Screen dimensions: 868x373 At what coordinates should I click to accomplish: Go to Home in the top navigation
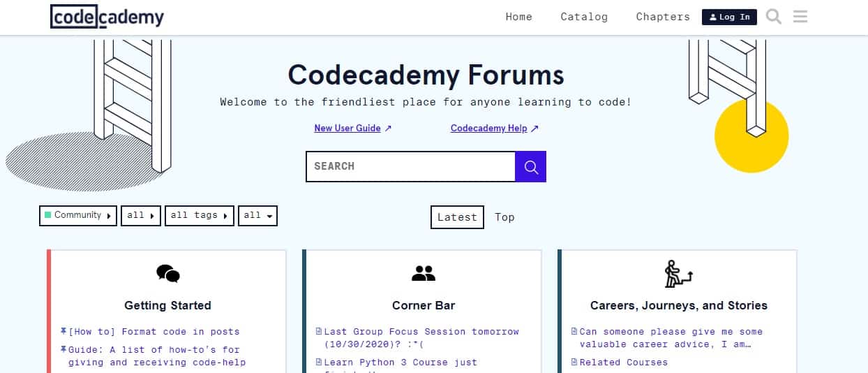click(x=519, y=17)
